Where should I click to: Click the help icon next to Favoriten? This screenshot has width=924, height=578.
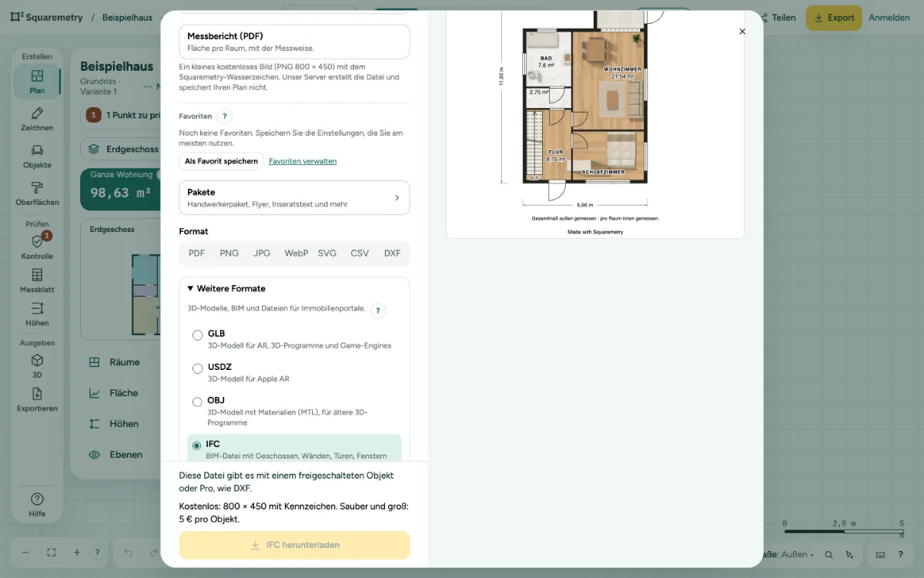coord(224,116)
